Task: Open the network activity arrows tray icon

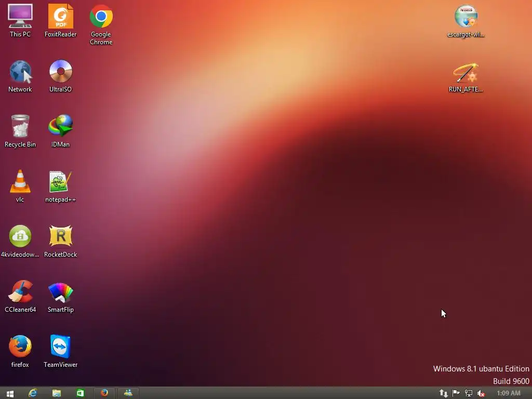Action: [x=444, y=393]
